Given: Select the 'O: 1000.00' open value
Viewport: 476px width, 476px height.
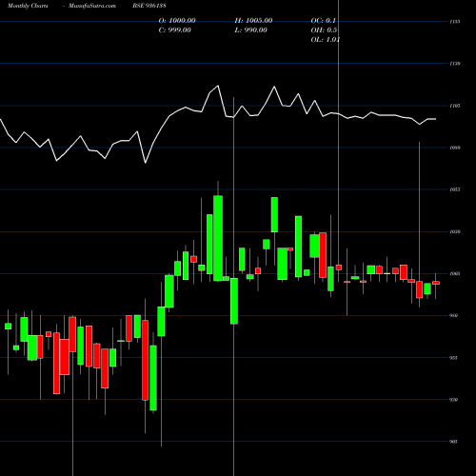Looking at the screenshot, I should click(177, 21).
